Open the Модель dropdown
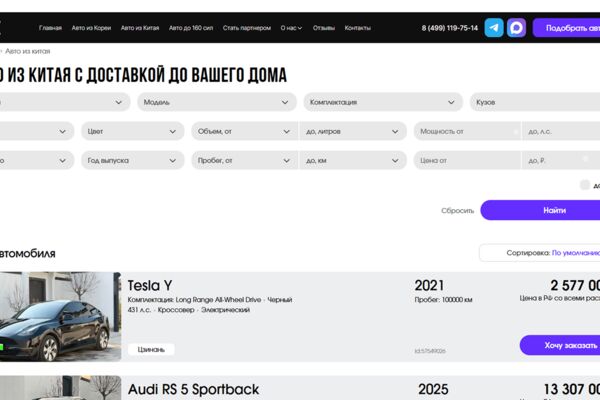This screenshot has height=400, width=600. 217,102
